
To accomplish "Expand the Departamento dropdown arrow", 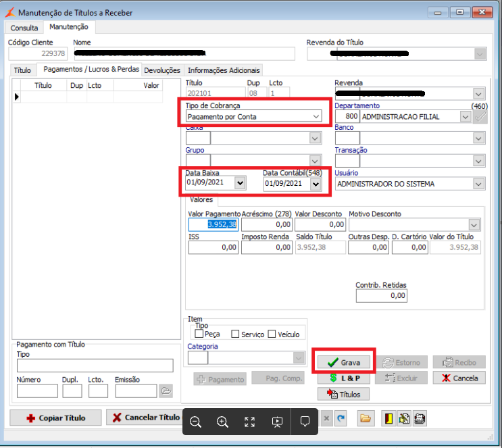I will point(466,117).
